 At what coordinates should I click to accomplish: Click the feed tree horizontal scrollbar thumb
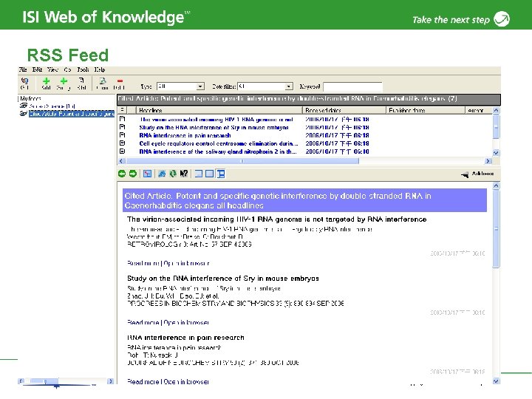(44, 381)
